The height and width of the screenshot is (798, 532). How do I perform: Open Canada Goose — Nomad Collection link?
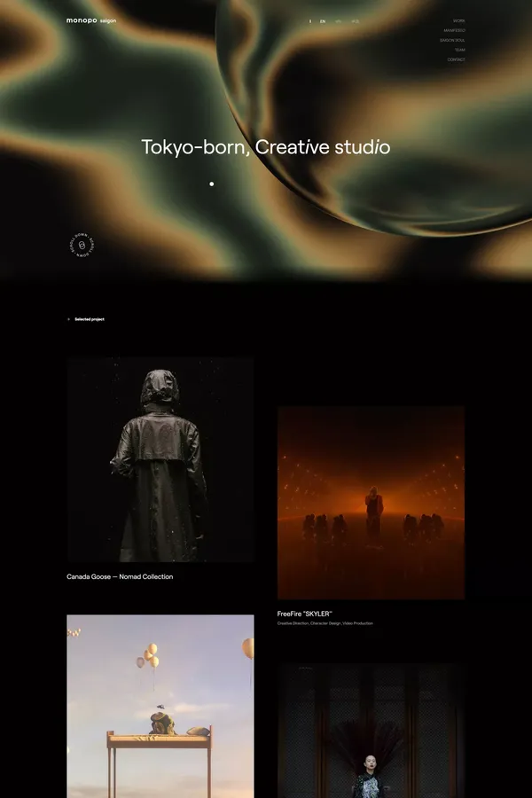pyautogui.click(x=120, y=576)
